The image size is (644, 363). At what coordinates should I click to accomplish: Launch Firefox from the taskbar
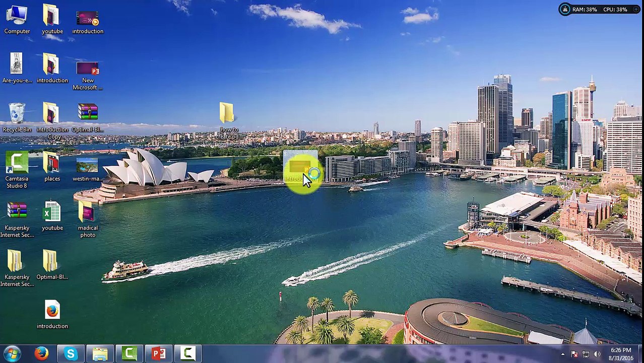click(41, 353)
